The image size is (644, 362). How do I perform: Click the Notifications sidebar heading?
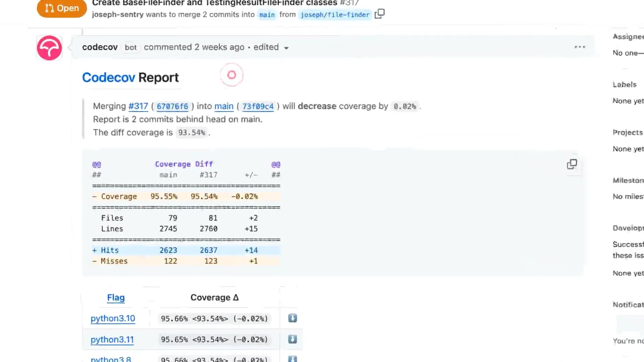pyautogui.click(x=628, y=305)
